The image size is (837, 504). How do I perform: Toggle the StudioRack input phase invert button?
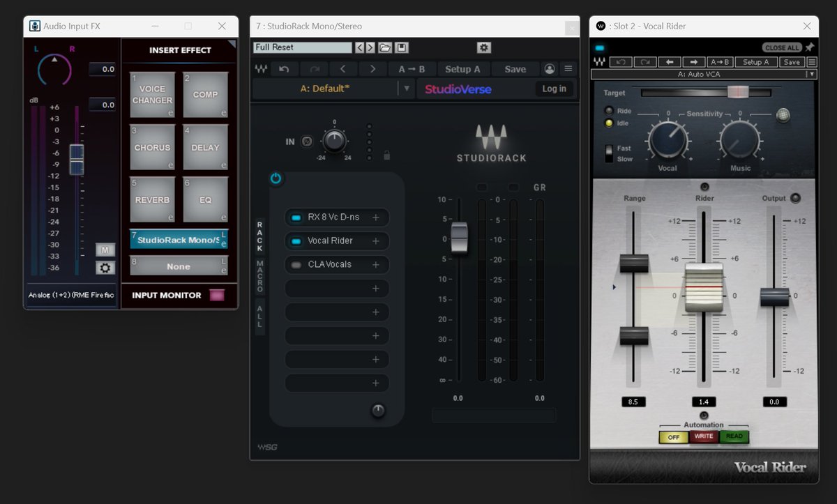tap(307, 142)
